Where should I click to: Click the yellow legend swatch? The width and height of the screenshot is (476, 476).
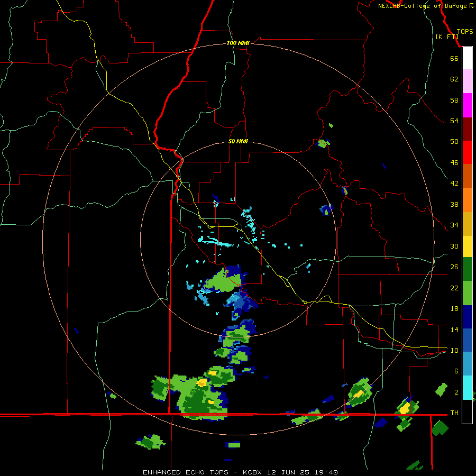[x=467, y=246]
